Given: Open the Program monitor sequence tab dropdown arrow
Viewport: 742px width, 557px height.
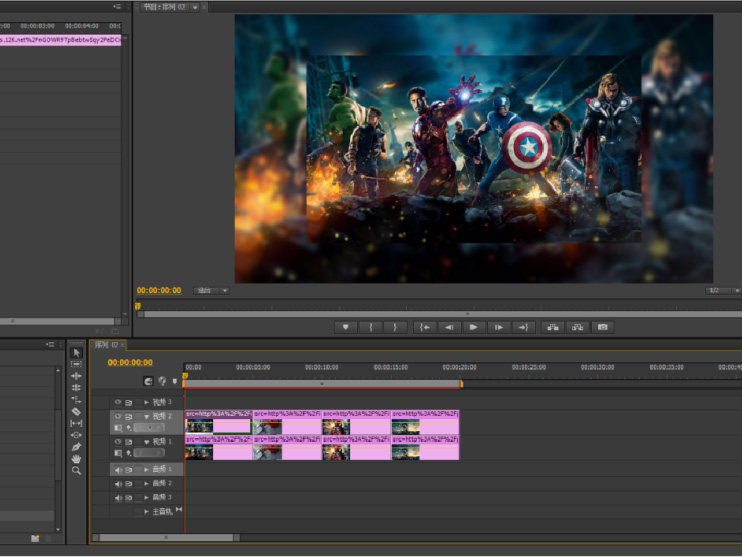Looking at the screenshot, I should point(194,7).
